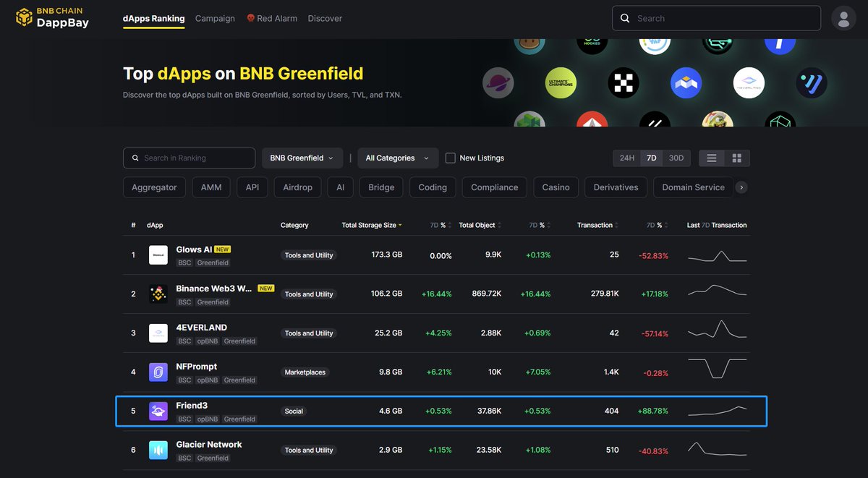
Task: Sort by Transaction column
Action: [598, 225]
